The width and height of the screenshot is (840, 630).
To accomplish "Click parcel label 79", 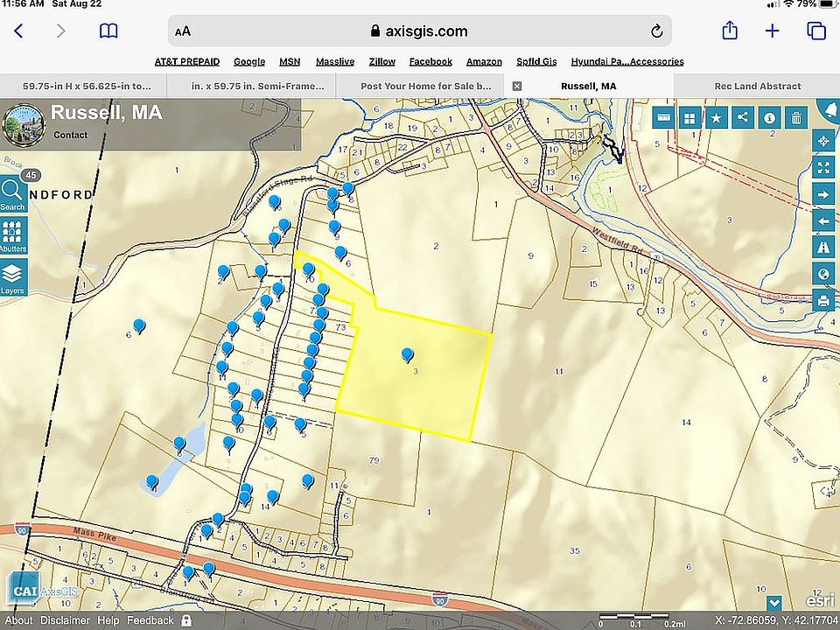I will (x=374, y=460).
